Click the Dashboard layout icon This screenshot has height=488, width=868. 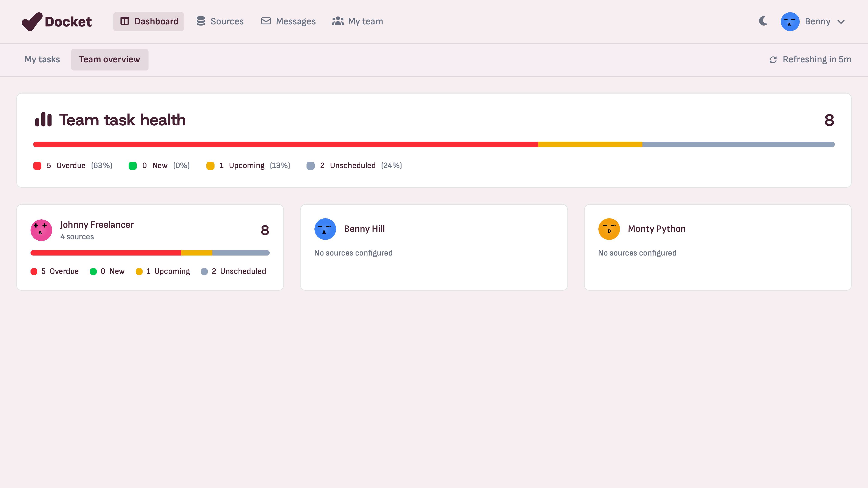click(125, 21)
